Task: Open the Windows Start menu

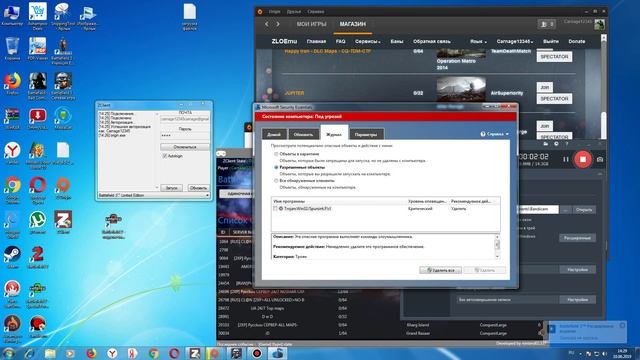Action: pos(9,353)
